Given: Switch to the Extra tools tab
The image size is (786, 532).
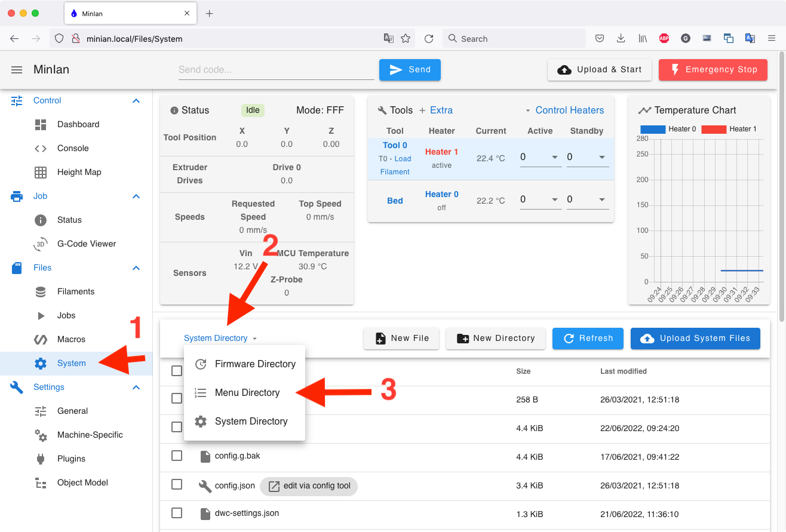Looking at the screenshot, I should pyautogui.click(x=436, y=110).
